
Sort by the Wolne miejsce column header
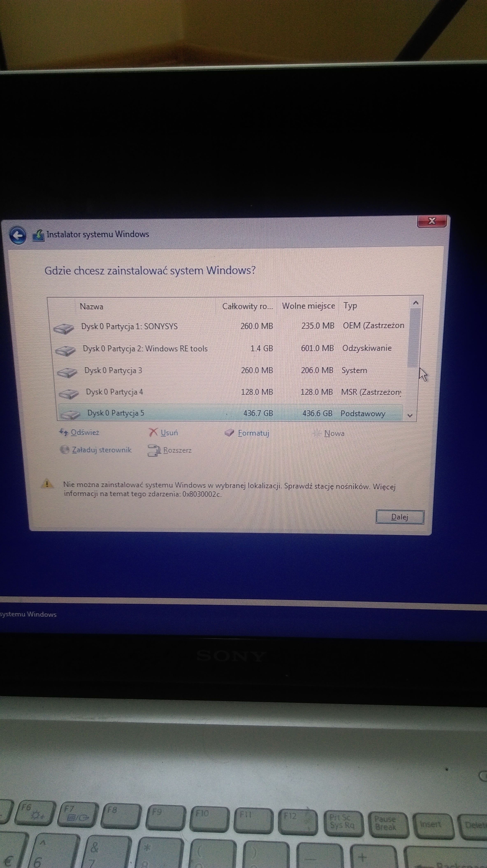pyautogui.click(x=308, y=306)
